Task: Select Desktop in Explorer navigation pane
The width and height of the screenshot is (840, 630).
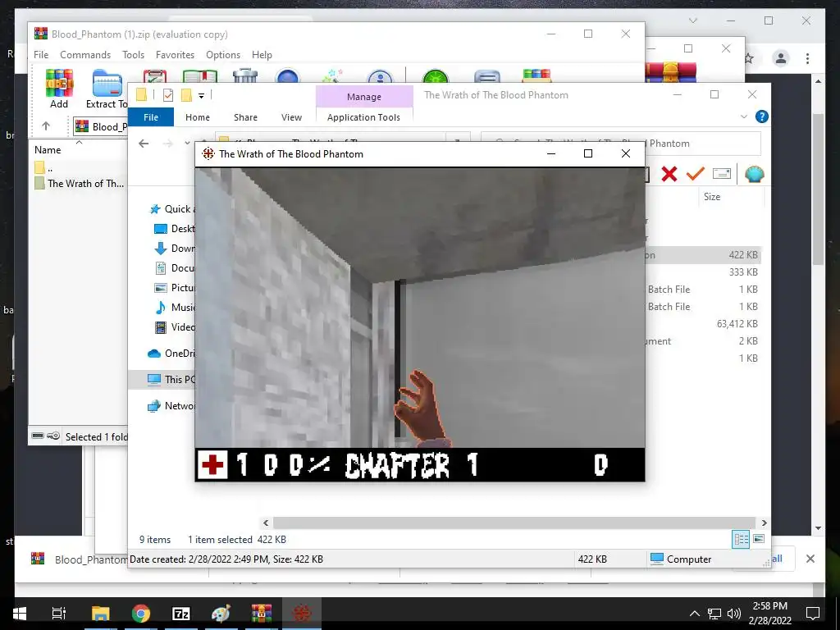Action: pos(175,229)
